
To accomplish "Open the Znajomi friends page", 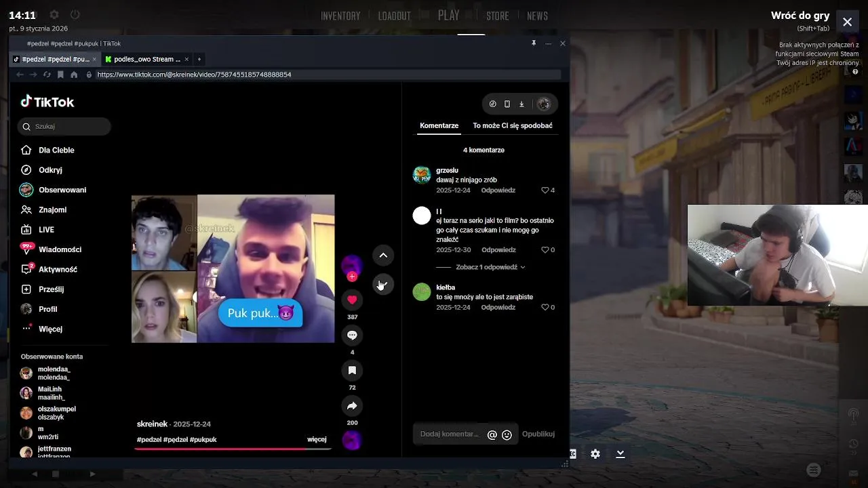I will tap(43, 209).
